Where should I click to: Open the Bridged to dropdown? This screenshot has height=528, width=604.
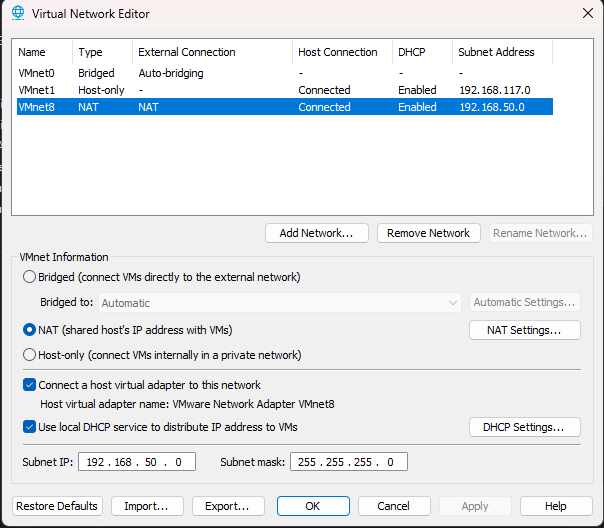tap(280, 303)
